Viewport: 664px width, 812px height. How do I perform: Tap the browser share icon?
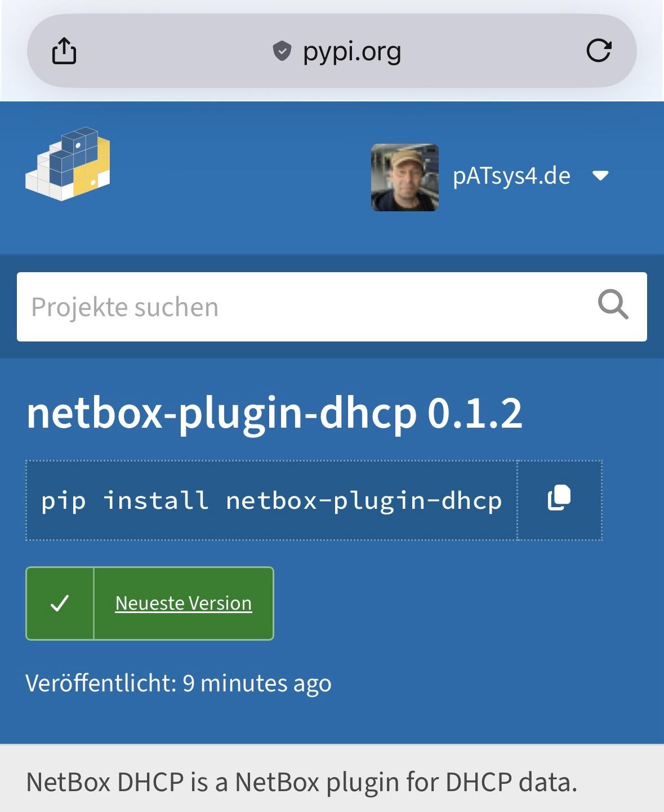click(x=64, y=51)
